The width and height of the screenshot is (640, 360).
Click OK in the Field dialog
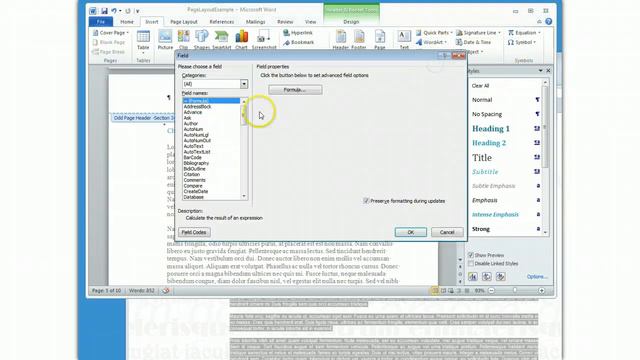(x=411, y=232)
